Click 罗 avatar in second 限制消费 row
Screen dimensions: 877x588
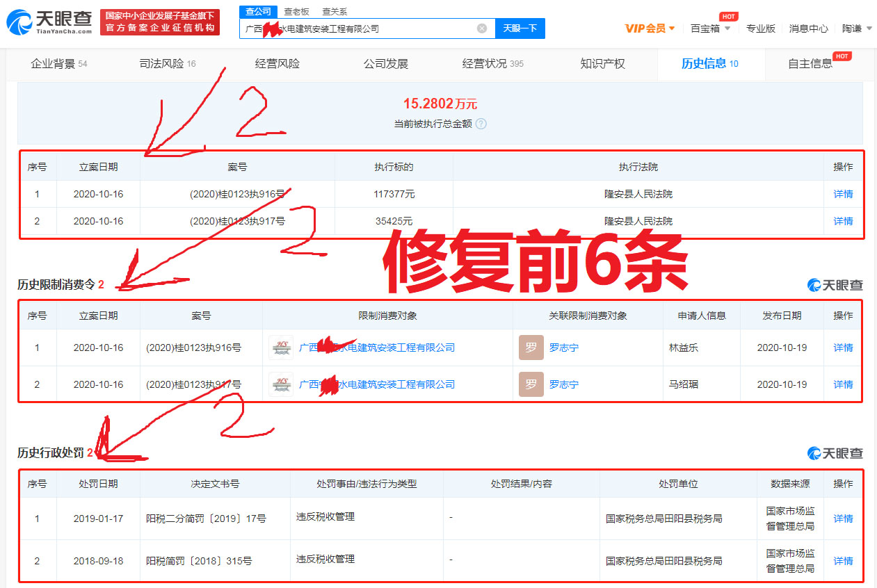[531, 384]
